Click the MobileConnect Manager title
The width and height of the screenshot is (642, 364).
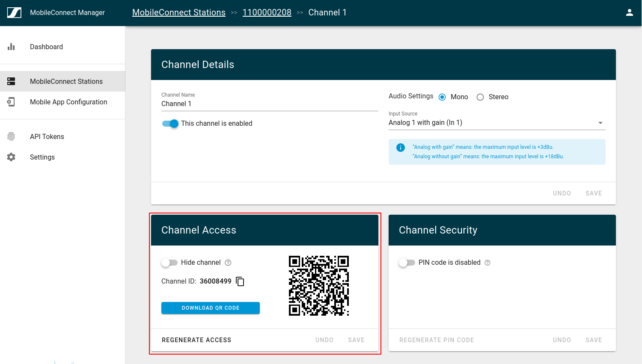coord(67,12)
